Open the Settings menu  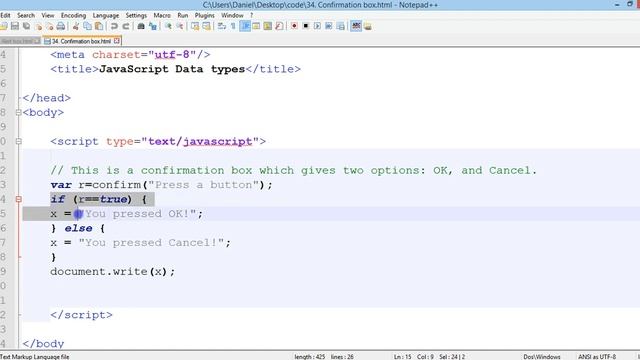[x=136, y=15]
